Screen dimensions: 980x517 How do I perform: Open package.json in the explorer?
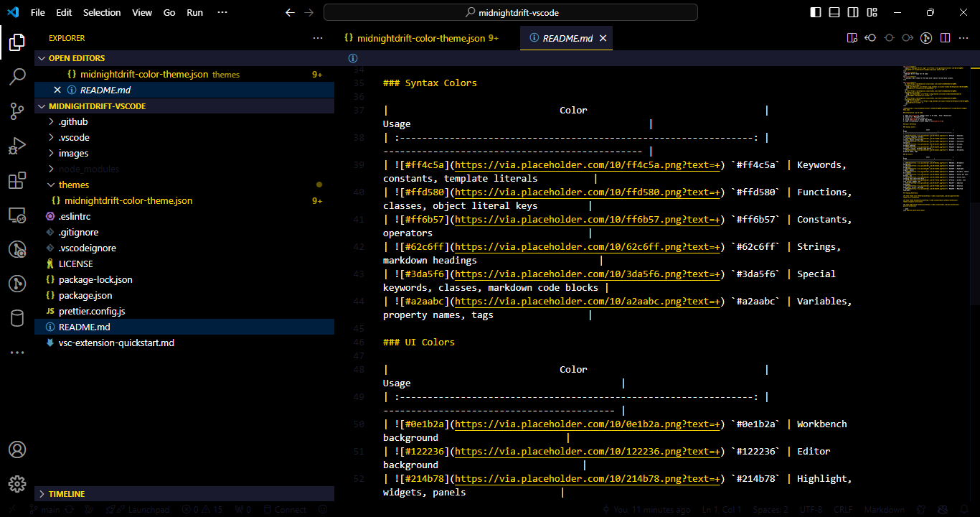pos(184,295)
